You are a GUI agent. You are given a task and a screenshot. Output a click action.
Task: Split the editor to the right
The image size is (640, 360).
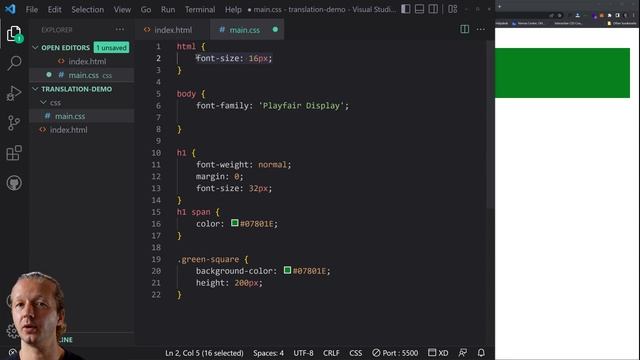tap(464, 29)
